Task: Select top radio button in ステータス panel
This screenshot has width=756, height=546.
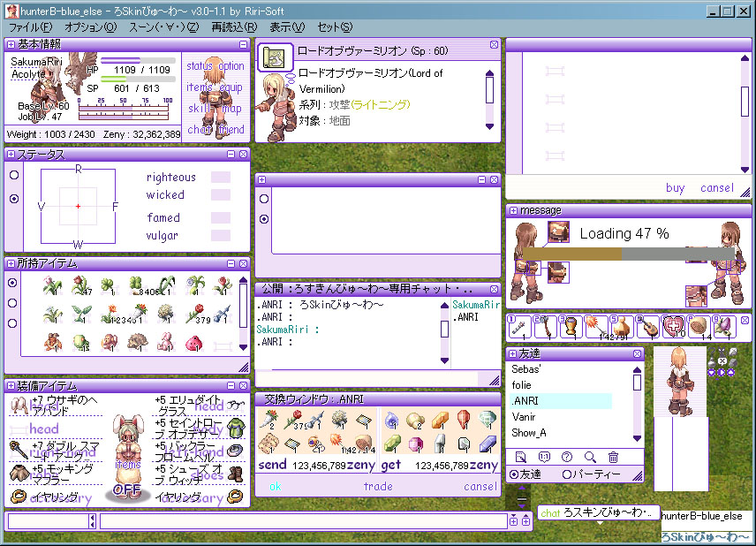Action: pos(14,175)
